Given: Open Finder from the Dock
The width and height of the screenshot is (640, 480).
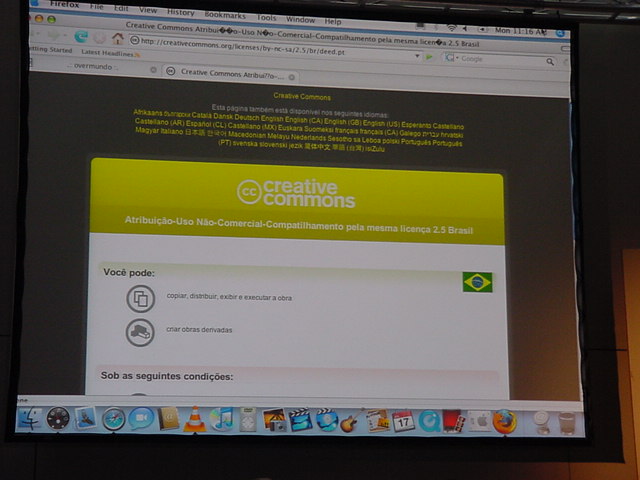Looking at the screenshot, I should click(x=29, y=419).
